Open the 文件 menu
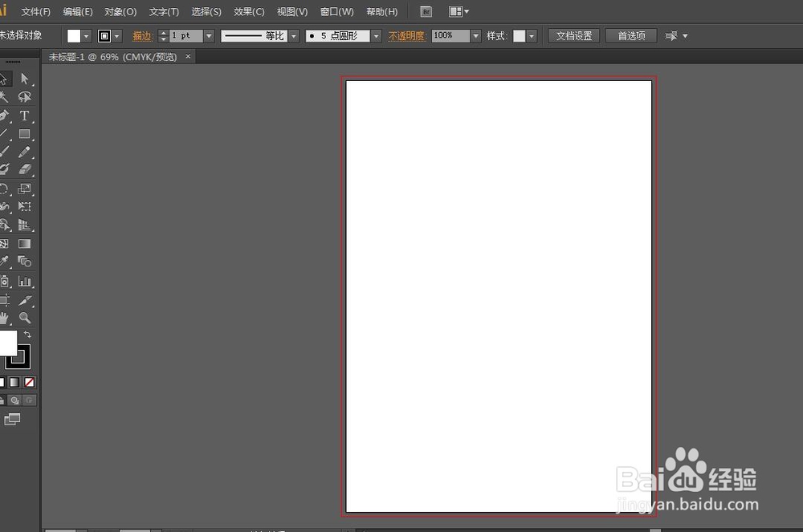The width and height of the screenshot is (803, 532). [x=35, y=11]
